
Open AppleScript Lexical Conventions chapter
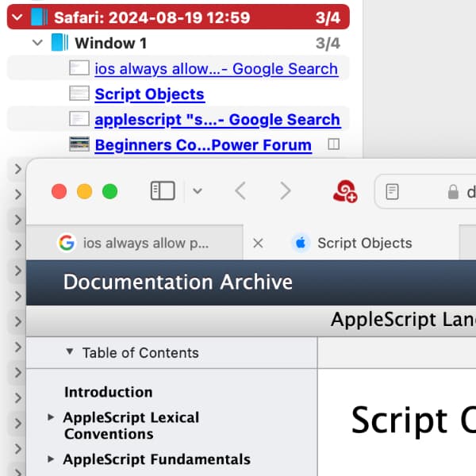click(131, 425)
